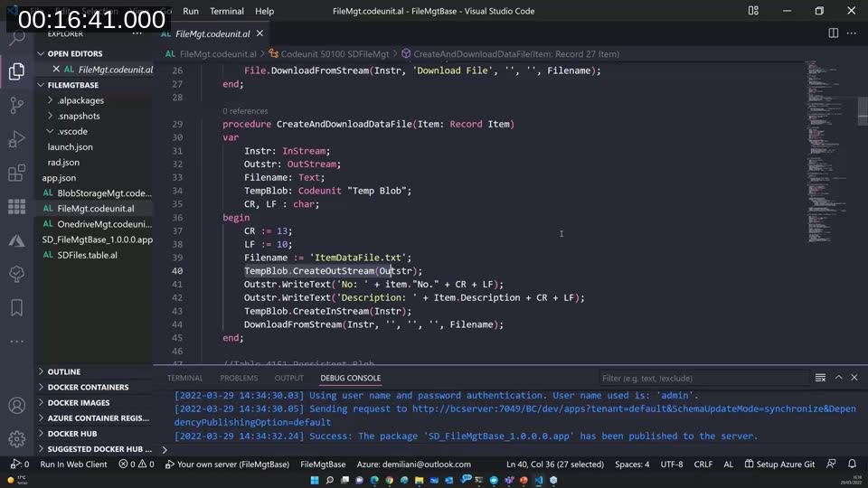The width and height of the screenshot is (868, 488).
Task: Close FileMgt.codeunit.al in Open Editors list
Action: coord(56,70)
